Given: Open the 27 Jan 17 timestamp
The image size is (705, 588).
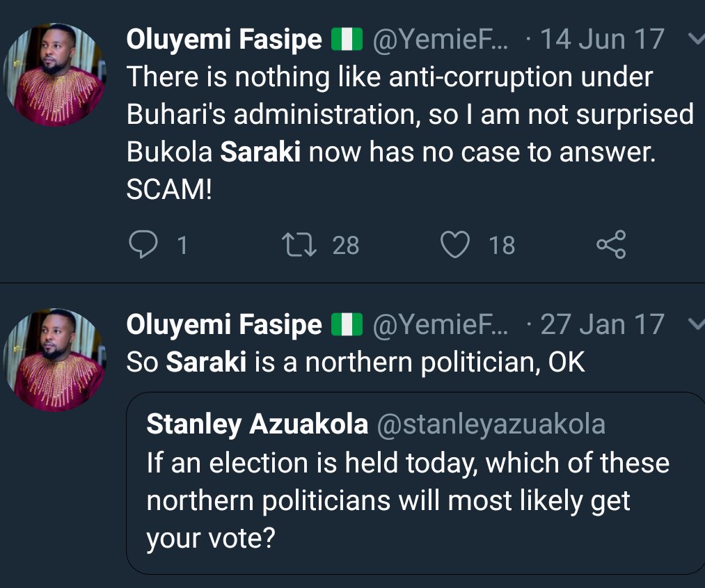Looking at the screenshot, I should (603, 324).
